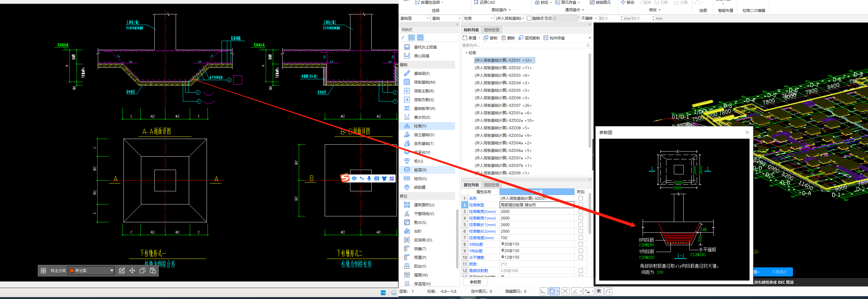Check 附加 box for 柱墩高度 row
The width and height of the screenshot is (868, 299).
click(x=580, y=238)
